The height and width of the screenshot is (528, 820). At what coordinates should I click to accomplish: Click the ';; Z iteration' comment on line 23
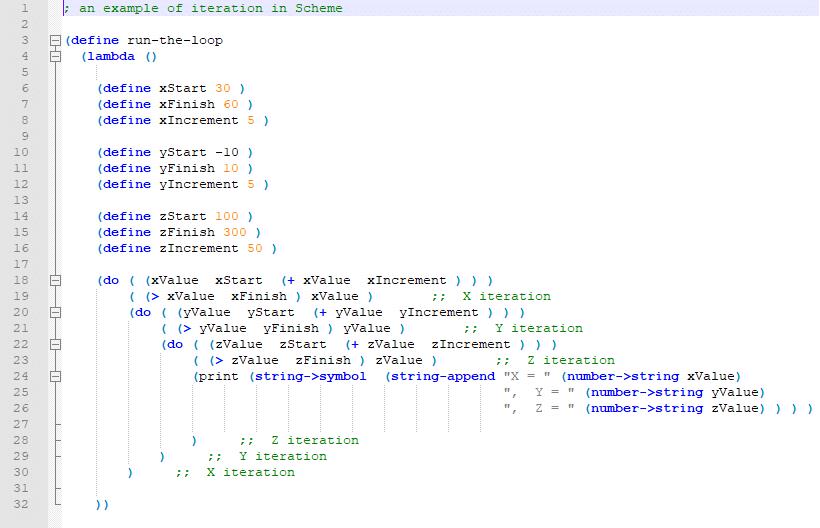point(555,360)
